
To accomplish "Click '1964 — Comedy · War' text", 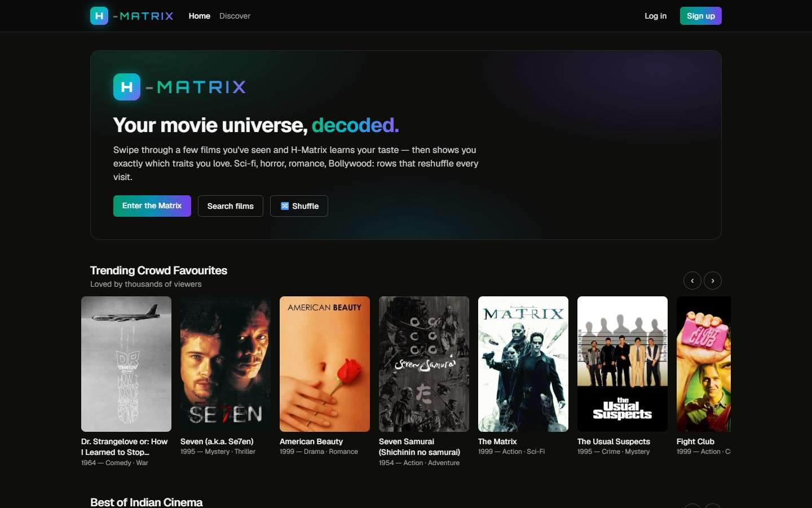I will (x=114, y=463).
